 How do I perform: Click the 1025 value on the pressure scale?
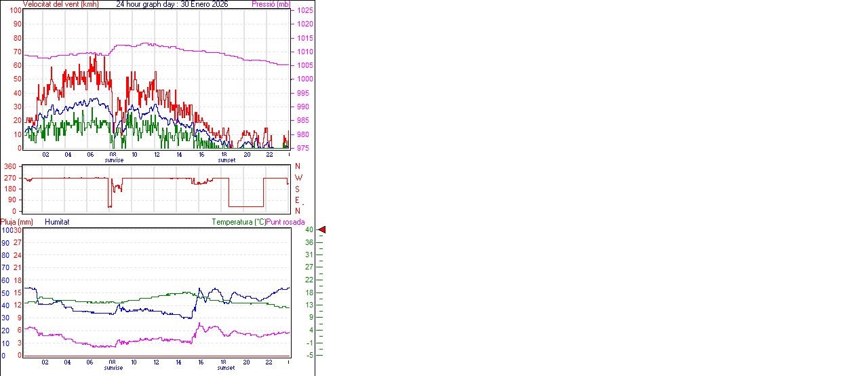click(x=304, y=11)
